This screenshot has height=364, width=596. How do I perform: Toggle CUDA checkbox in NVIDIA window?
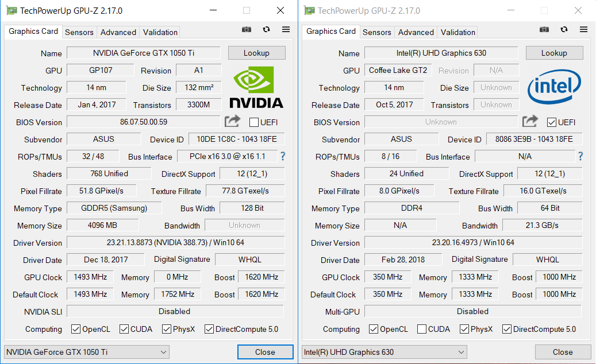coord(124,329)
